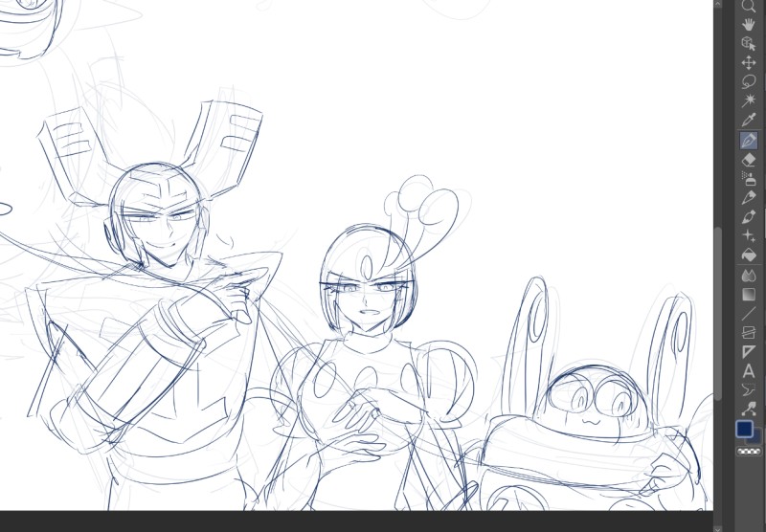Select the transparent checkered color swatch

click(x=749, y=452)
